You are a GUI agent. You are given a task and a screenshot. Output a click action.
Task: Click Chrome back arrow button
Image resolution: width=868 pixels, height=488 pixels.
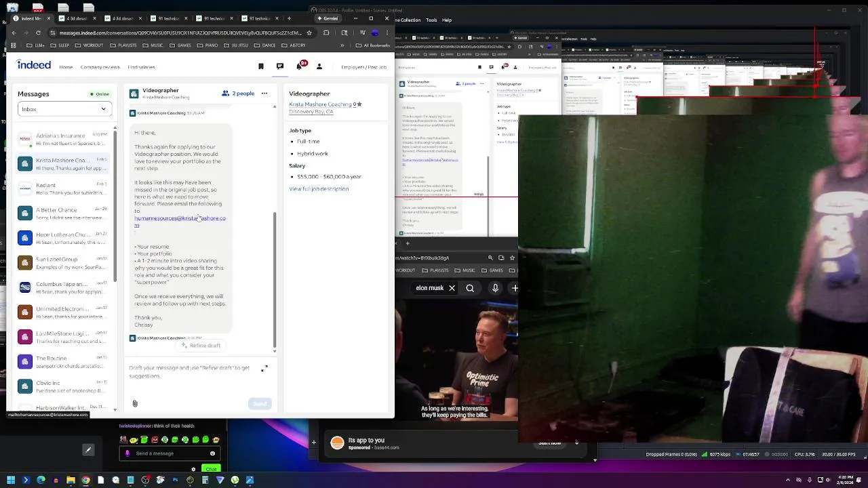click(14, 33)
